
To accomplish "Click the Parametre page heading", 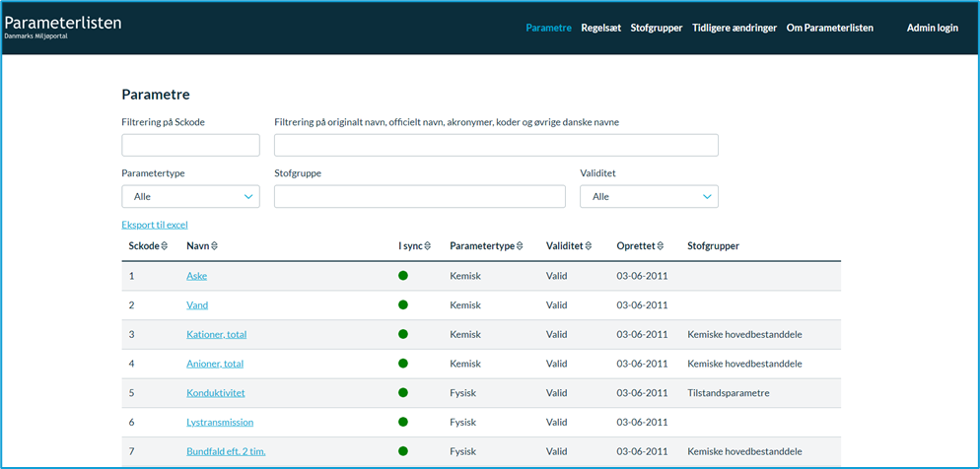I will coord(156,95).
